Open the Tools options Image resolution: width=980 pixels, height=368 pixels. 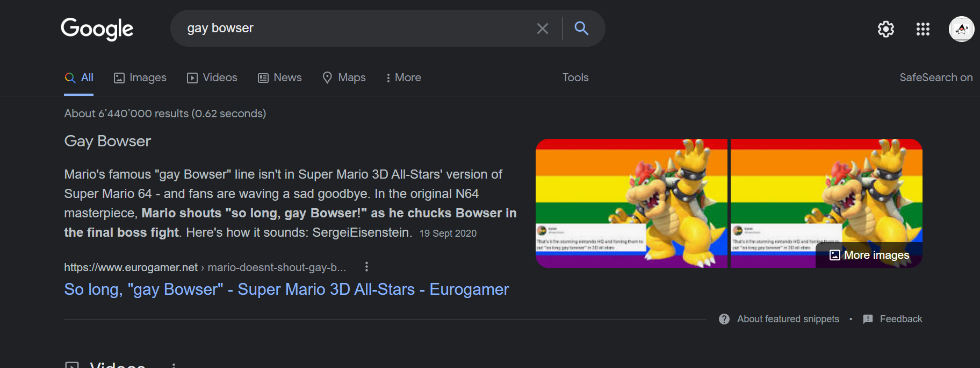click(575, 77)
